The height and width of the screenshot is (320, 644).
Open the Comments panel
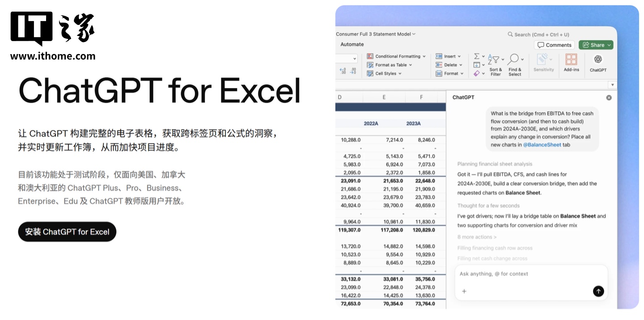[554, 45]
